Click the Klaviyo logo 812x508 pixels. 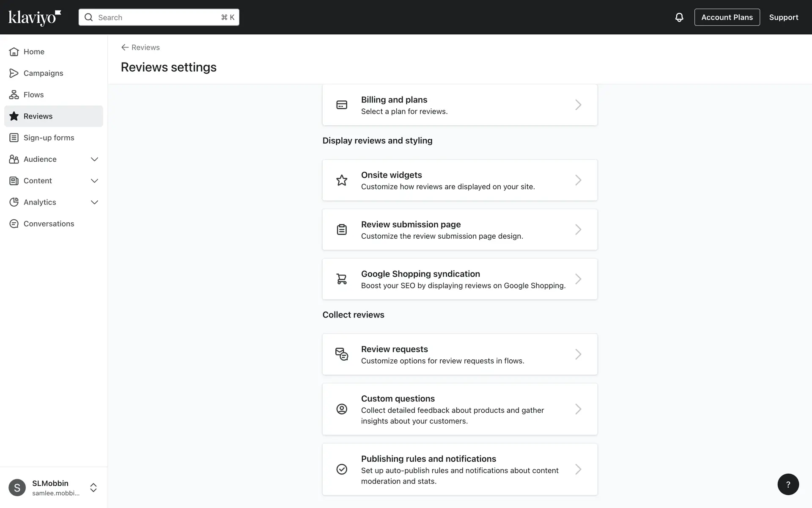click(35, 17)
